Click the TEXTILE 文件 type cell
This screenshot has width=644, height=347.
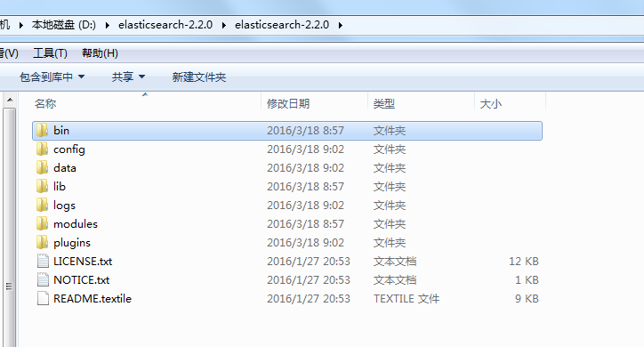pyautogui.click(x=407, y=299)
